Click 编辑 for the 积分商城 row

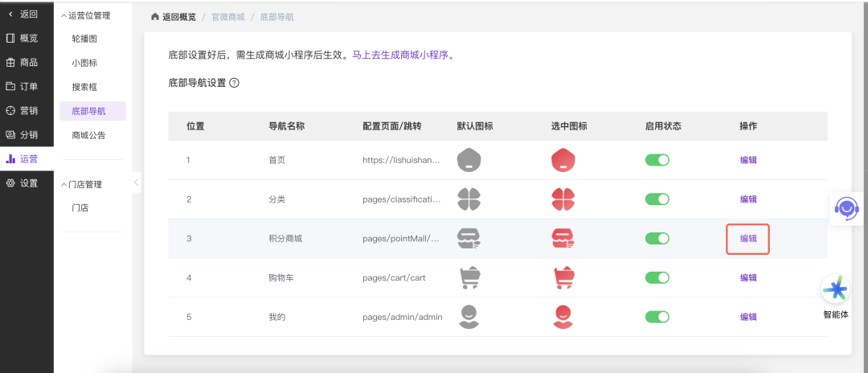coord(748,239)
